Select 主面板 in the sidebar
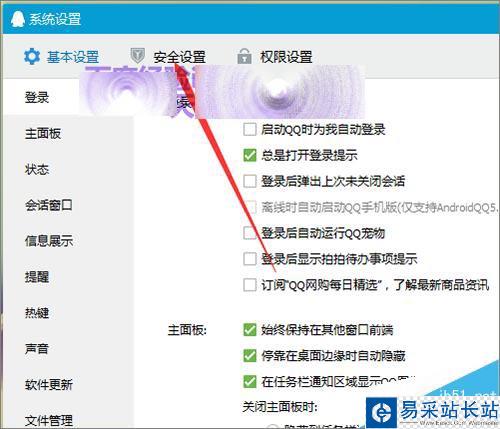 (43, 134)
